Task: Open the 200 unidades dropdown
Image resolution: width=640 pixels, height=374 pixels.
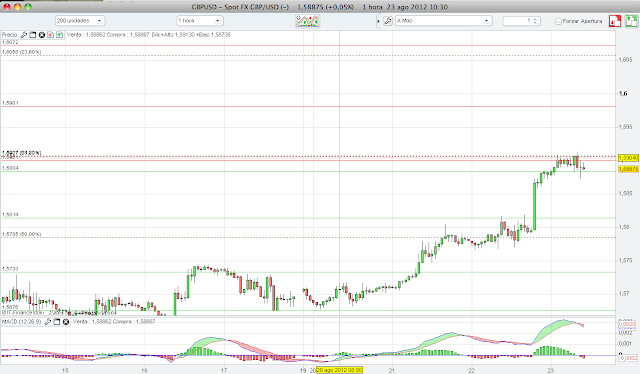Action: tap(80, 20)
